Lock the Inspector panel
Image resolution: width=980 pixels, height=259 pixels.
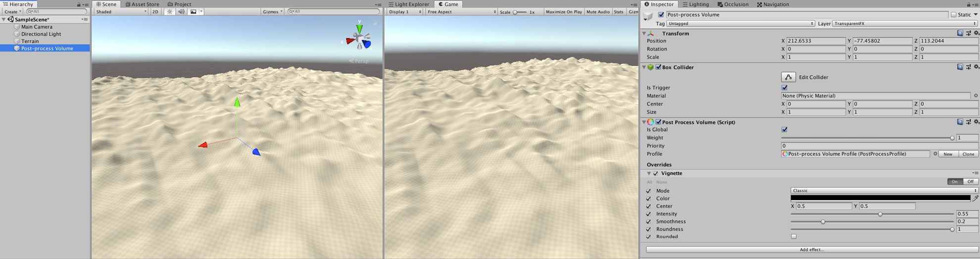coord(969,4)
